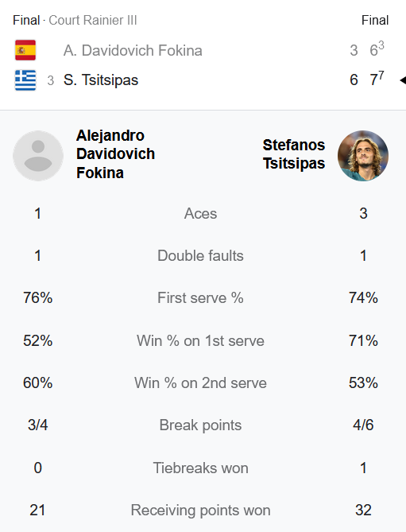This screenshot has height=532, width=406.
Task: Open A. Davidovich Fokina scoreboard name
Action: click(x=133, y=51)
